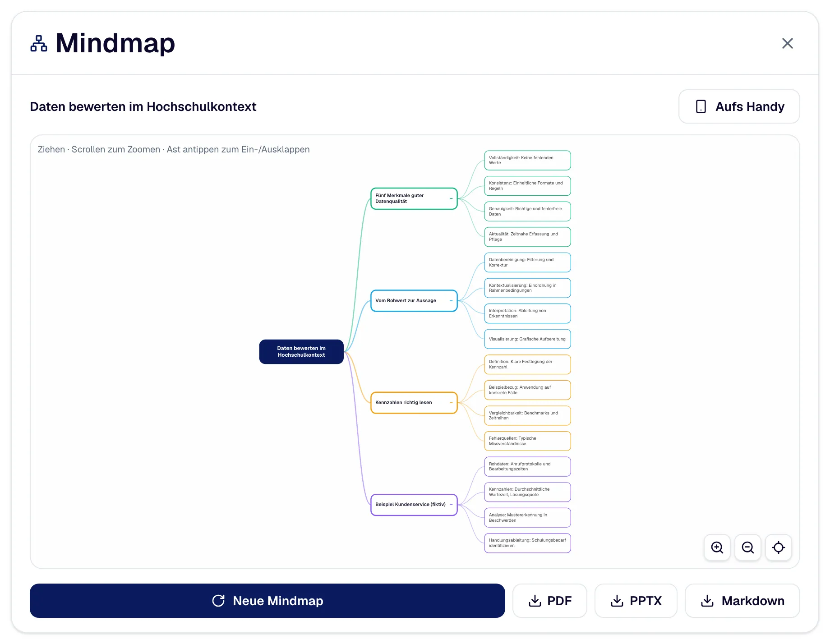This screenshot has height=644, width=830.
Task: Select the Rohdaten: Anrufprotokolle und Bearbeitungszeiten node
Action: click(527, 467)
